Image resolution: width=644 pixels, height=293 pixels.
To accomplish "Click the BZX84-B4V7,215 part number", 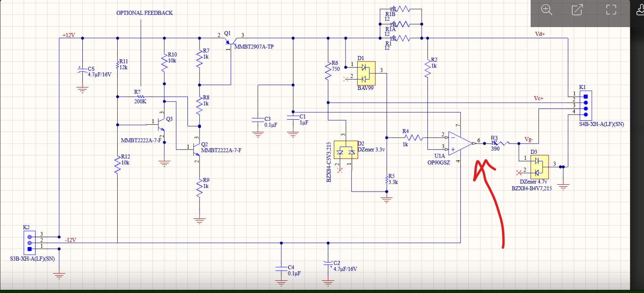I will (532, 189).
